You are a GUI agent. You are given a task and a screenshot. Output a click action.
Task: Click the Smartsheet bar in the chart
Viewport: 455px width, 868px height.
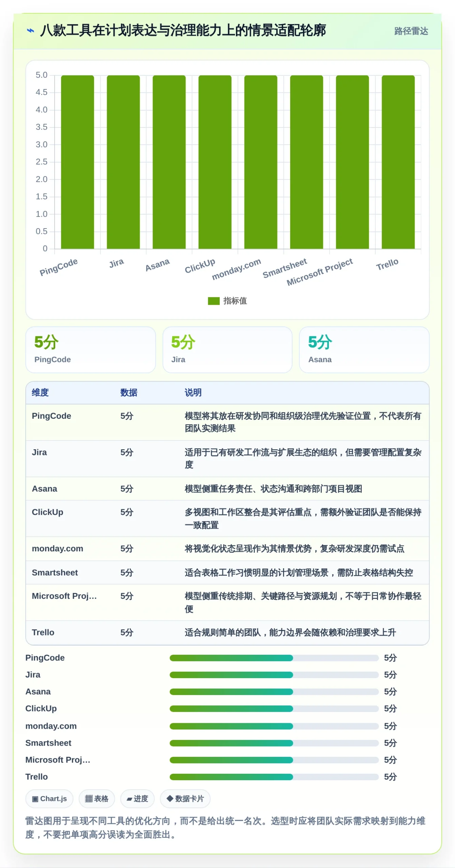coord(306,162)
